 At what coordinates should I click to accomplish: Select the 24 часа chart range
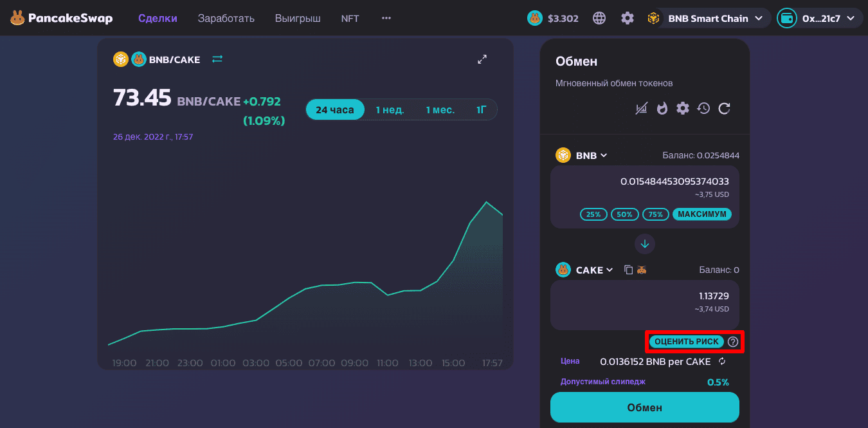335,109
